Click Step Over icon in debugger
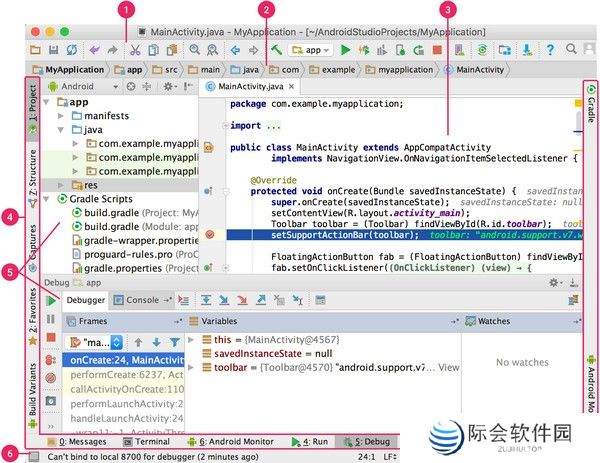 coord(206,300)
